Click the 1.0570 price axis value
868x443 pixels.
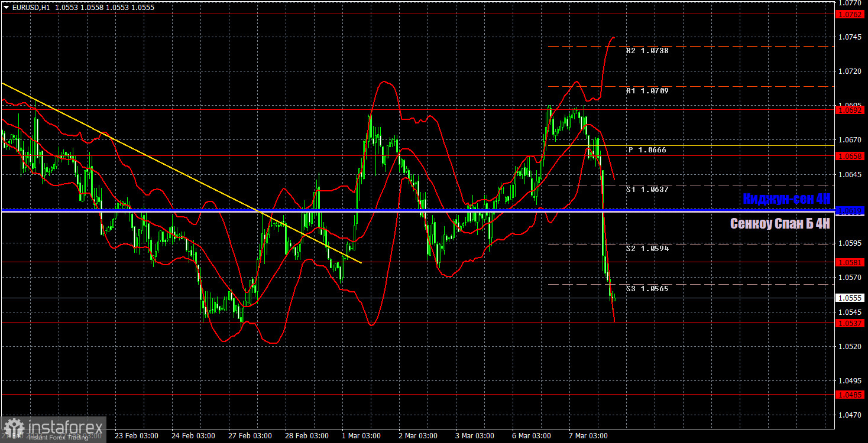[850, 277]
